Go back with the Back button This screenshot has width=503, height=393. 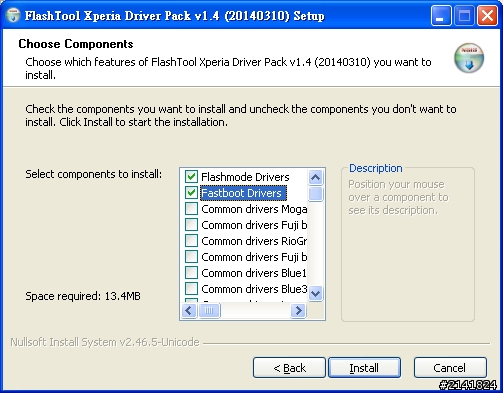(289, 368)
